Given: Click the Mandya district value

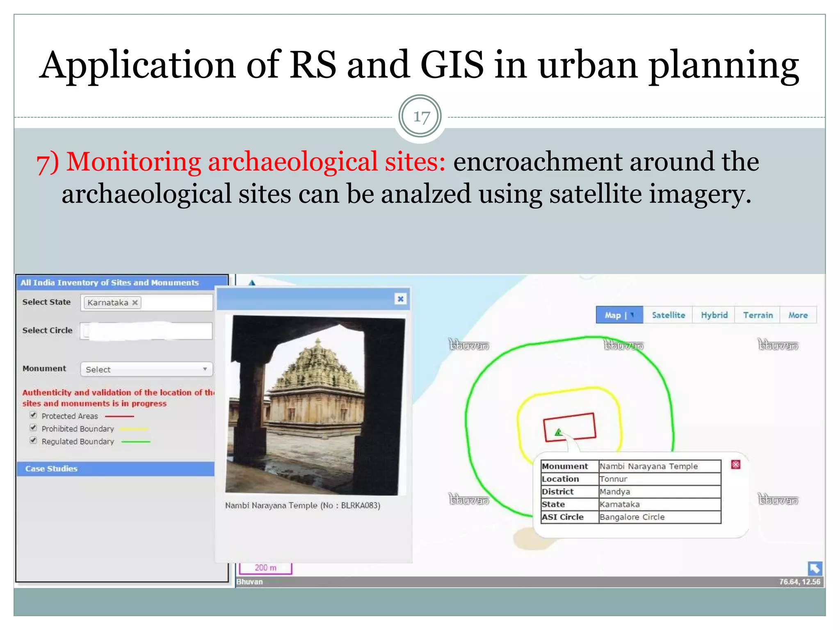Looking at the screenshot, I should [x=615, y=492].
